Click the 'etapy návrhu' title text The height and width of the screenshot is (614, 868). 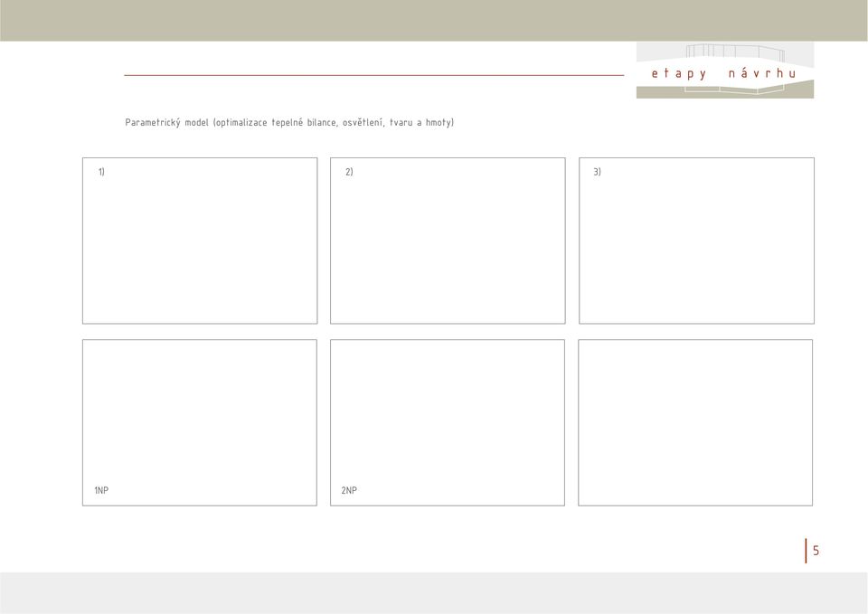click(x=723, y=73)
